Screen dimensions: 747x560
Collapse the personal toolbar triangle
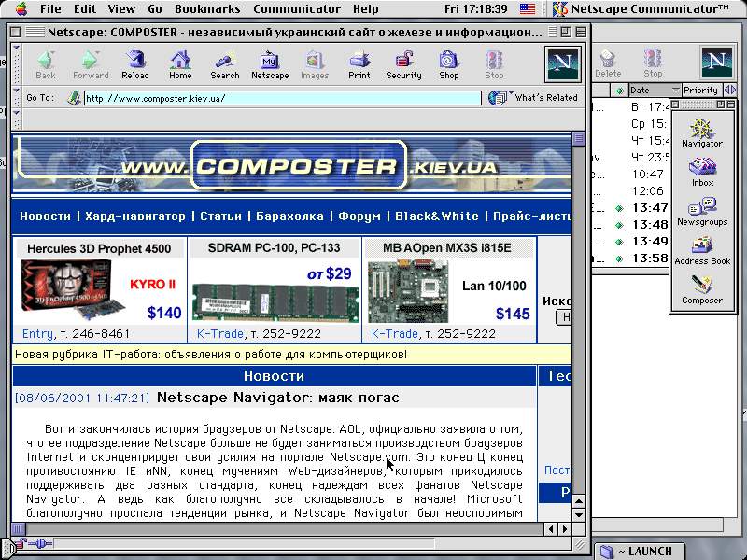click(x=17, y=113)
